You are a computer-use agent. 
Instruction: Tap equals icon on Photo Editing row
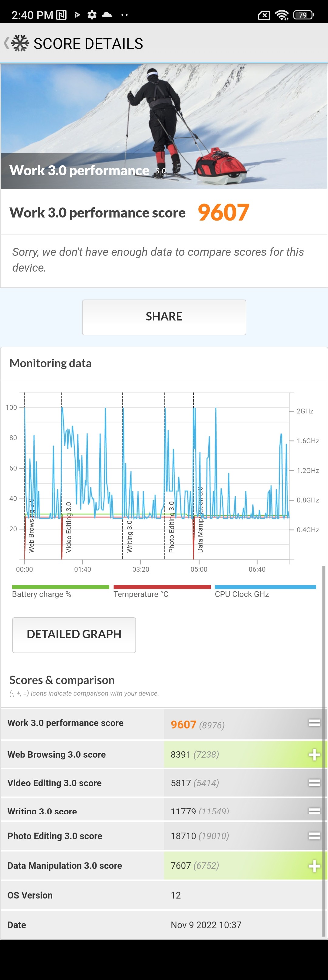314,836
